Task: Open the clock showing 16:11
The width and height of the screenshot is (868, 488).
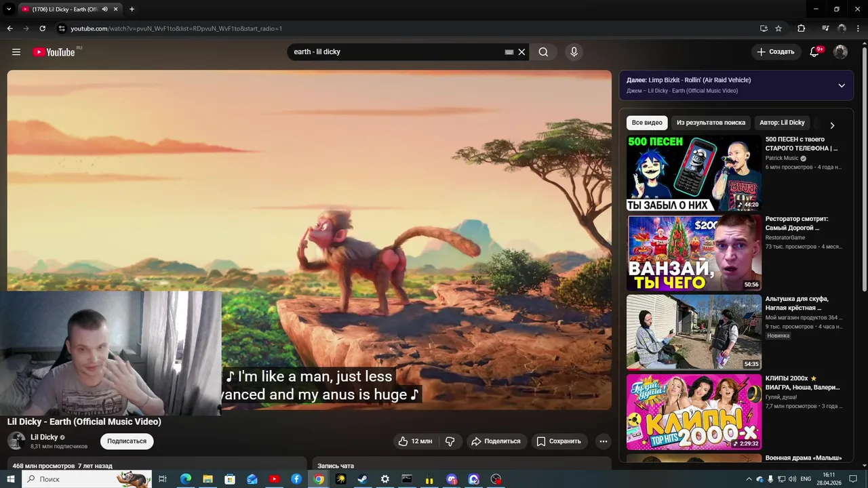Action: 829,479
